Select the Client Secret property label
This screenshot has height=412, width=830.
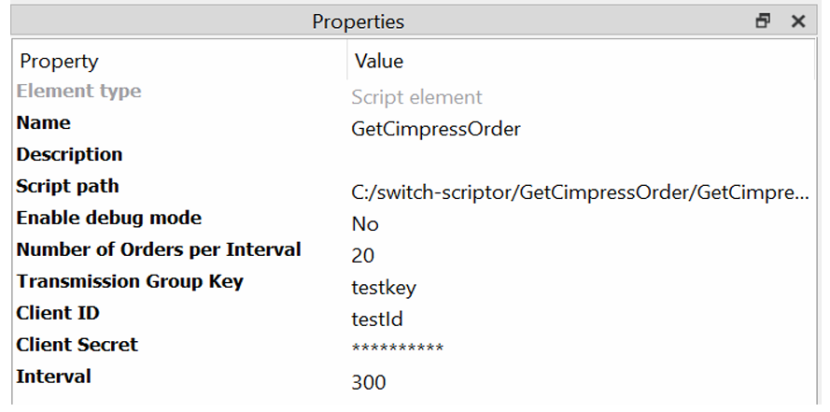click(x=77, y=345)
